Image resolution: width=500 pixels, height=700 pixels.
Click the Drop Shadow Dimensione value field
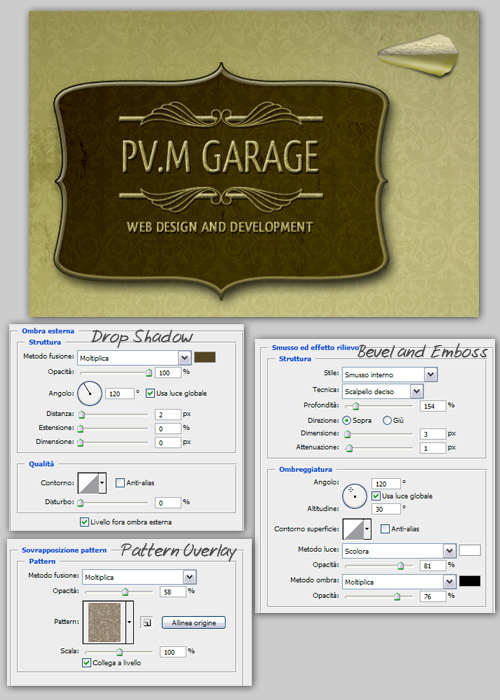click(168, 442)
